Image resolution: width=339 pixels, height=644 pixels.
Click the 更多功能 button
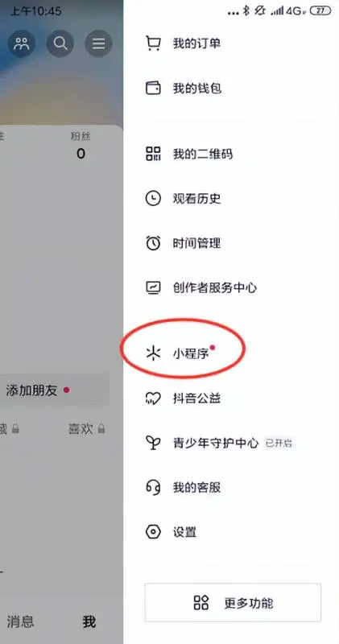[233, 602]
